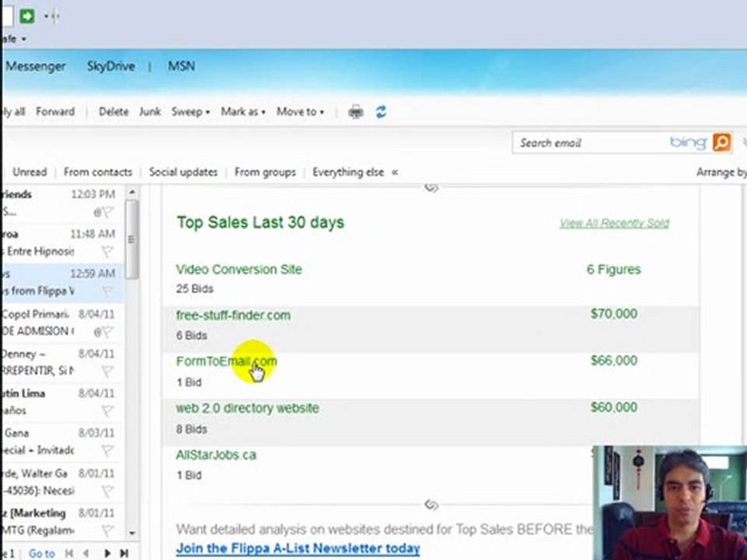Screen dimensions: 747x560
Task: Grab the message list scrollbar thumb
Action: (x=132, y=240)
